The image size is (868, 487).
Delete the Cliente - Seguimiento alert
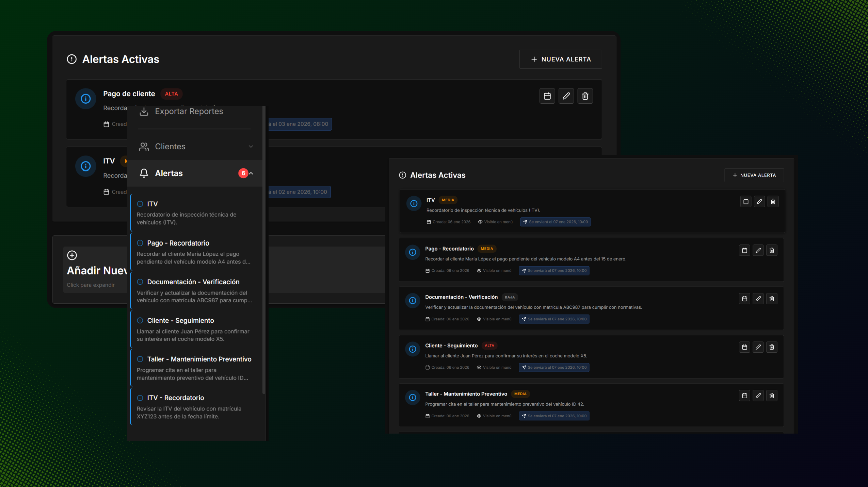coord(771,347)
